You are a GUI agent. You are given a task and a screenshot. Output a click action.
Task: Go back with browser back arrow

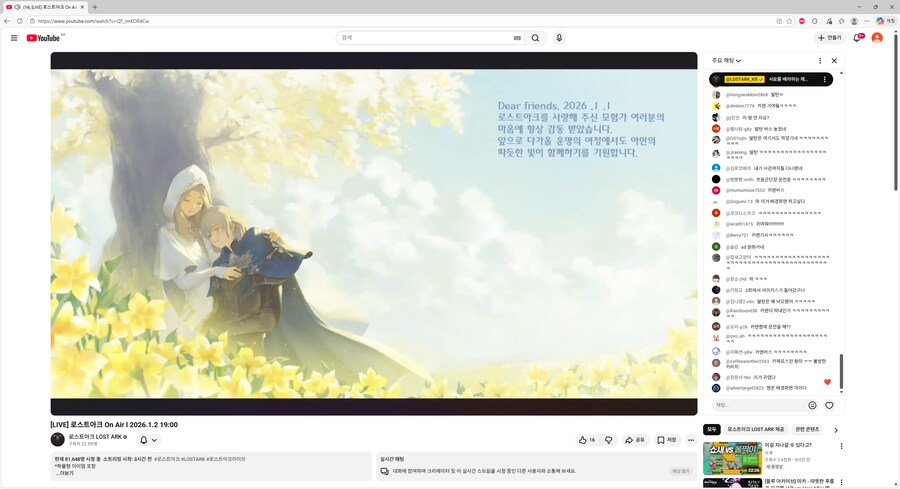click(x=7, y=21)
